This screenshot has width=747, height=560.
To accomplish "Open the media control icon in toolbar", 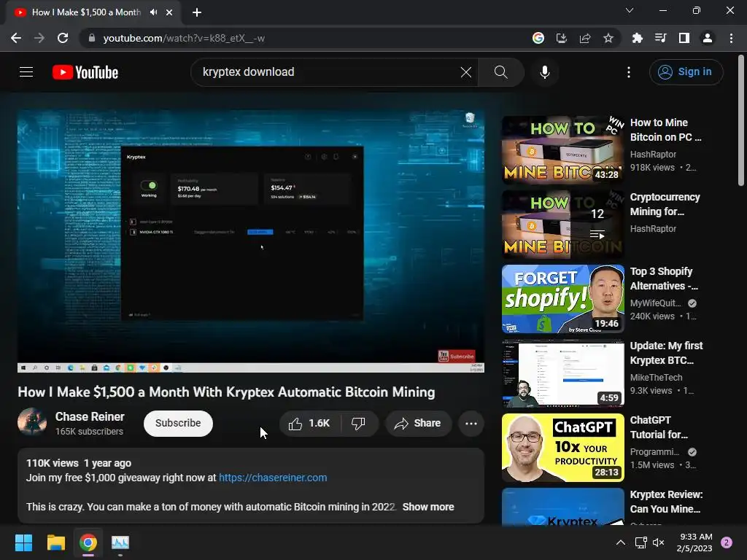I will pos(660,38).
